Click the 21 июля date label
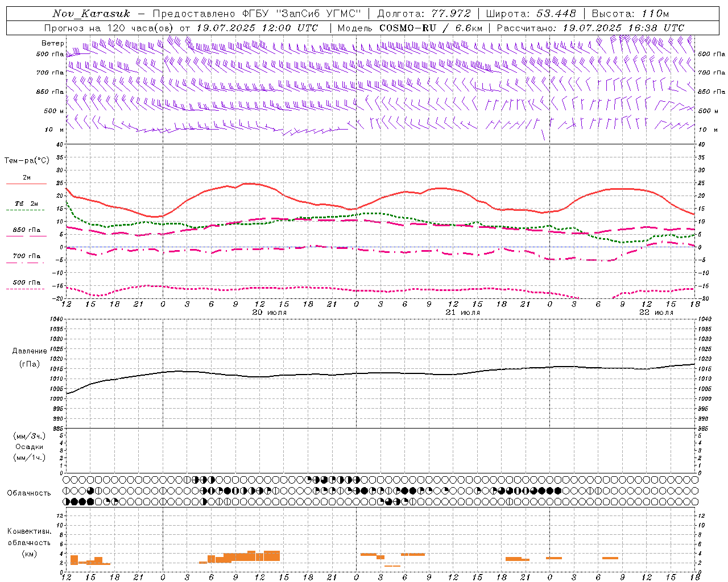This screenshot has height=582, width=728. click(462, 313)
